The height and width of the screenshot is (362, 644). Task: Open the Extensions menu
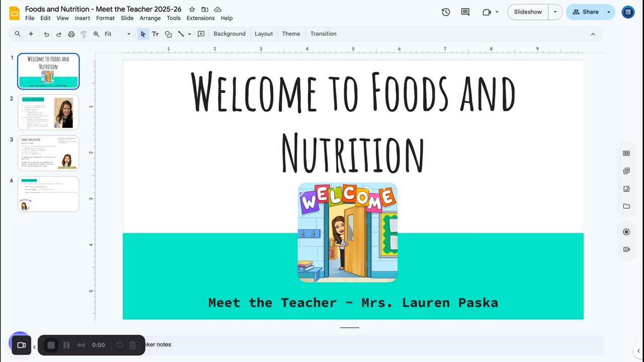(200, 18)
